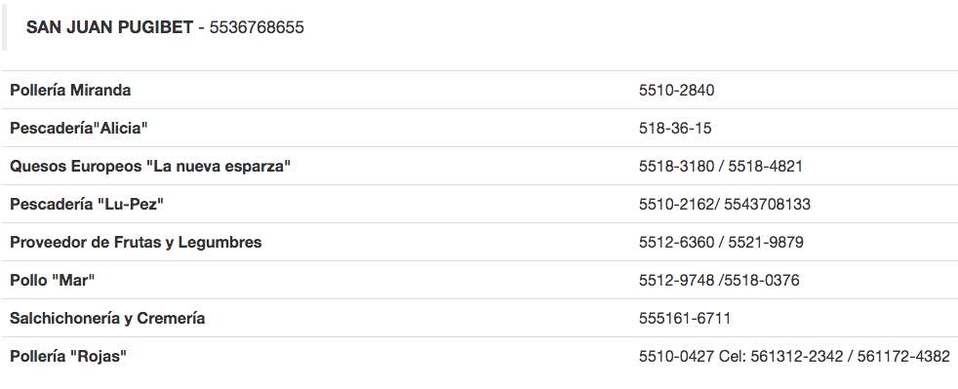This screenshot has height=389, width=958.
Task: Click fruit provider phone 5512-6360
Action: [676, 242]
